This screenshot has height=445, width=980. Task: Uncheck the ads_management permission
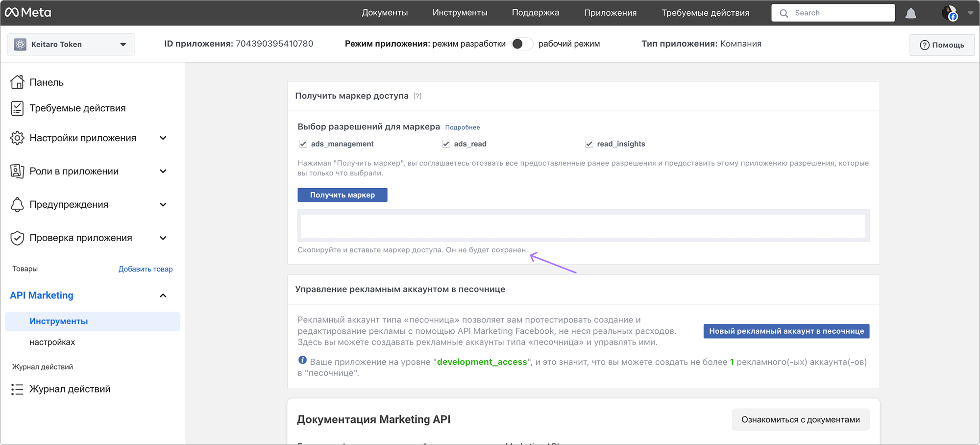coord(303,144)
